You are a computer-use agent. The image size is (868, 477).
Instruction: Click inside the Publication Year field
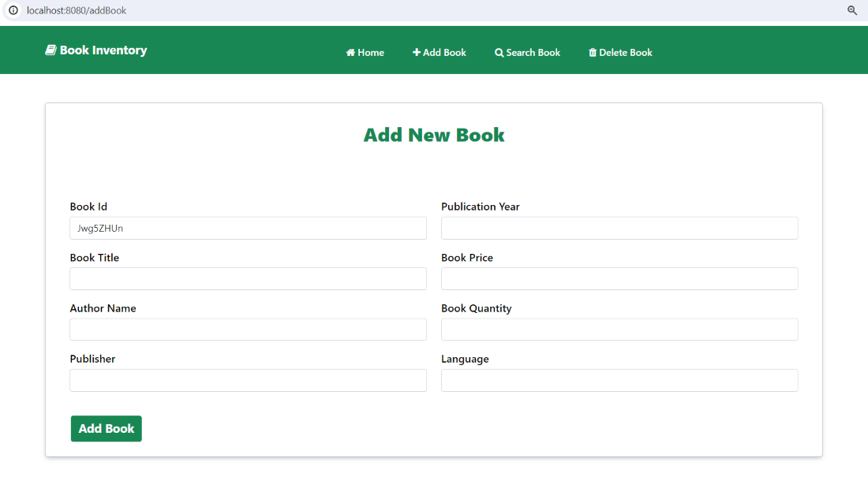tap(619, 228)
